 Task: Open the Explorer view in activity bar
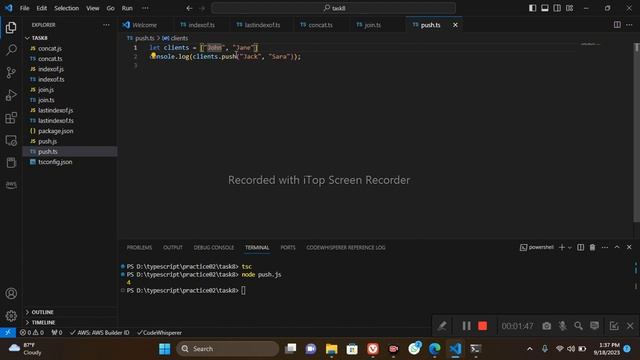[11, 27]
